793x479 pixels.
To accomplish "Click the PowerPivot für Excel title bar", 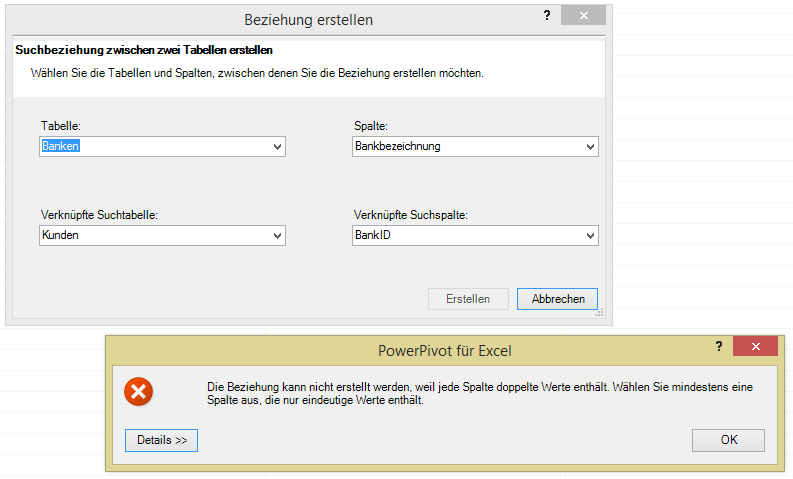I will point(445,350).
